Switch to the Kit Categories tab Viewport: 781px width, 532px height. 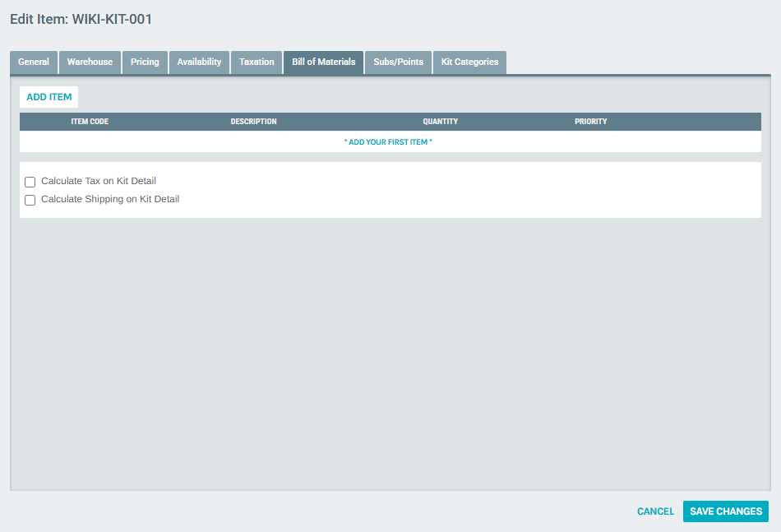(469, 62)
